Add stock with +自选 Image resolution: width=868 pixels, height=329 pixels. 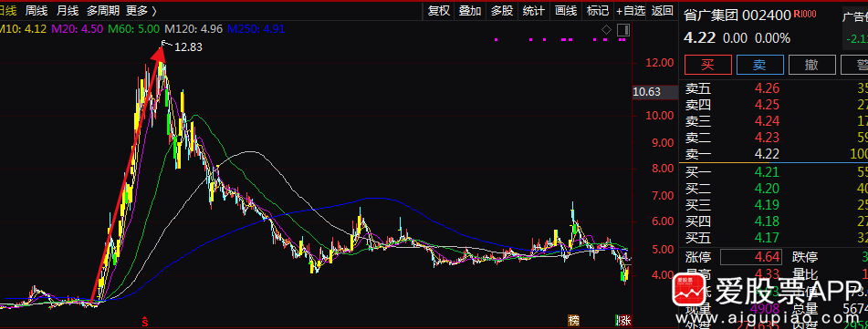click(631, 10)
